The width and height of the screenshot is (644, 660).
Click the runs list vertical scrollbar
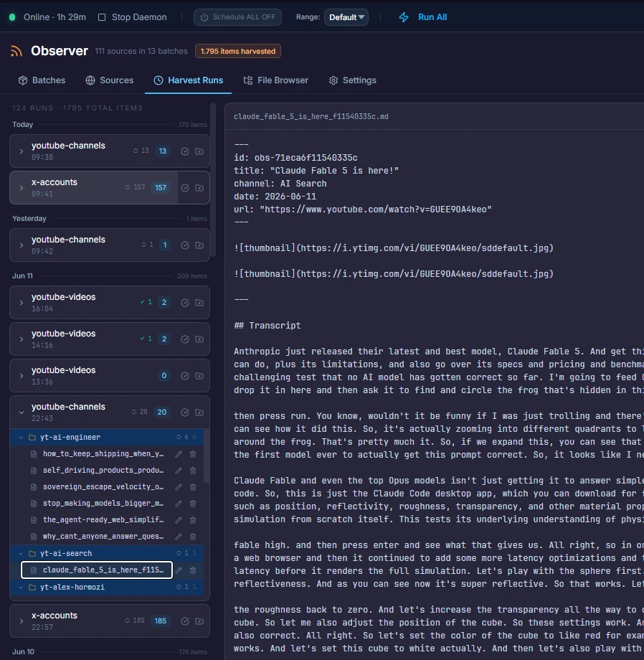tap(213, 180)
